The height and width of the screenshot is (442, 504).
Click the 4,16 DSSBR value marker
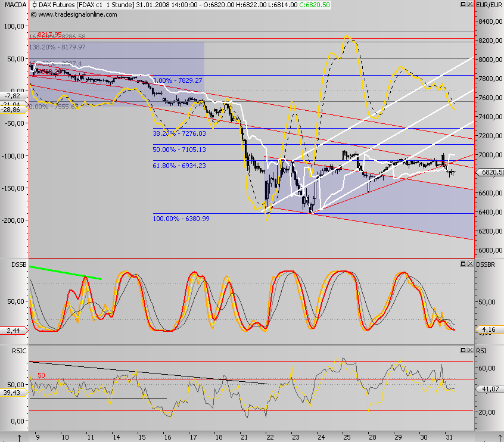[489, 329]
